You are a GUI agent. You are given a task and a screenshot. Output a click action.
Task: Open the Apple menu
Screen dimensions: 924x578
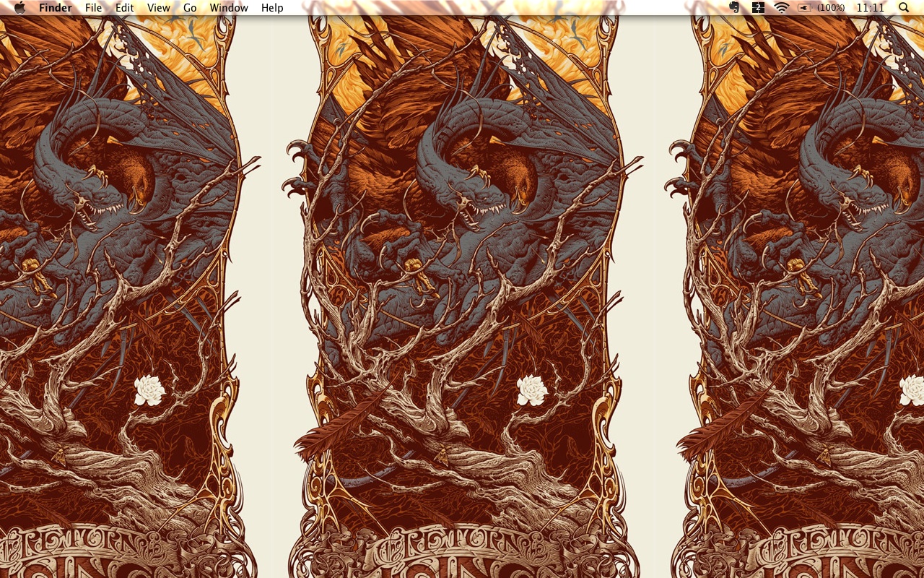tap(19, 8)
